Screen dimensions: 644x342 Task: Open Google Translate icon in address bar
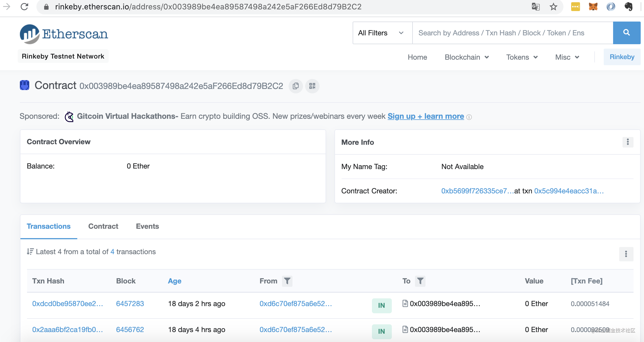[x=536, y=7]
